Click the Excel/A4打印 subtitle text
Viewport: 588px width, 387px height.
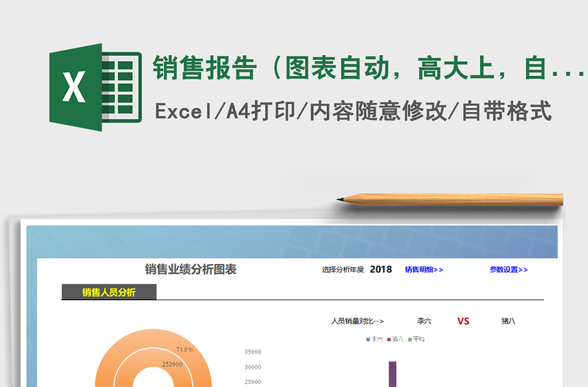[226, 111]
